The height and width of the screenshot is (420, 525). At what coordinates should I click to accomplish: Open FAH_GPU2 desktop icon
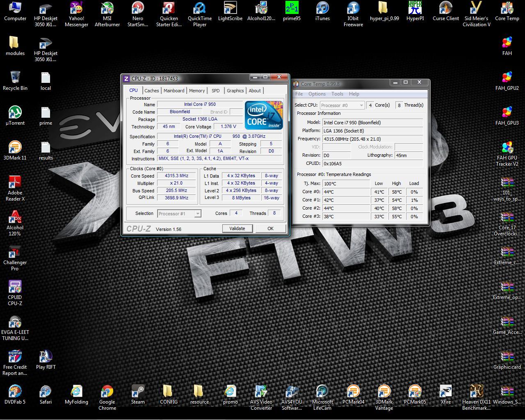pos(507,81)
